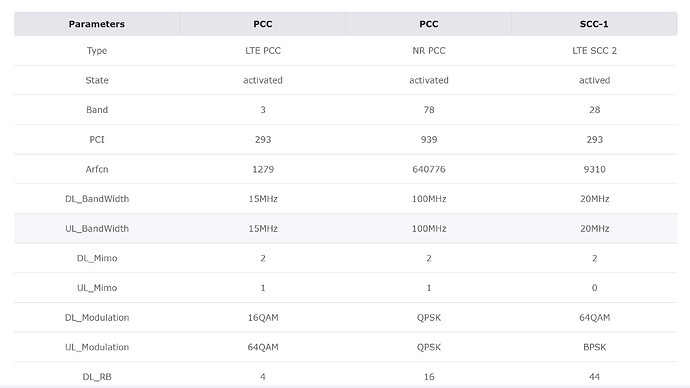Select the NR PCC type cell

(x=429, y=51)
